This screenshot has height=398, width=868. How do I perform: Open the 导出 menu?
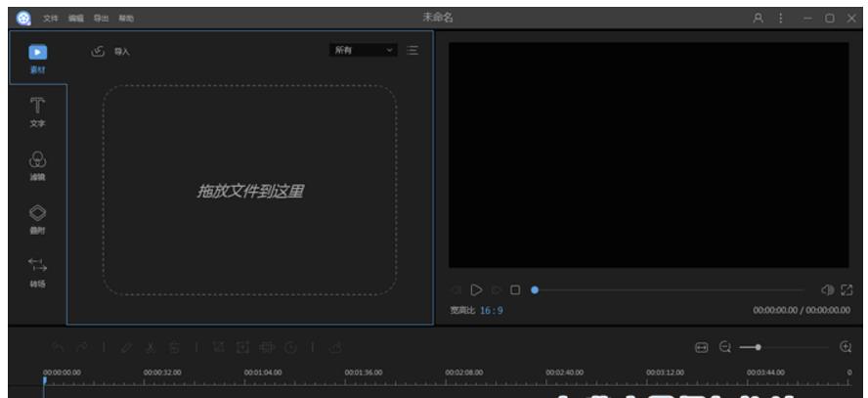coord(101,19)
